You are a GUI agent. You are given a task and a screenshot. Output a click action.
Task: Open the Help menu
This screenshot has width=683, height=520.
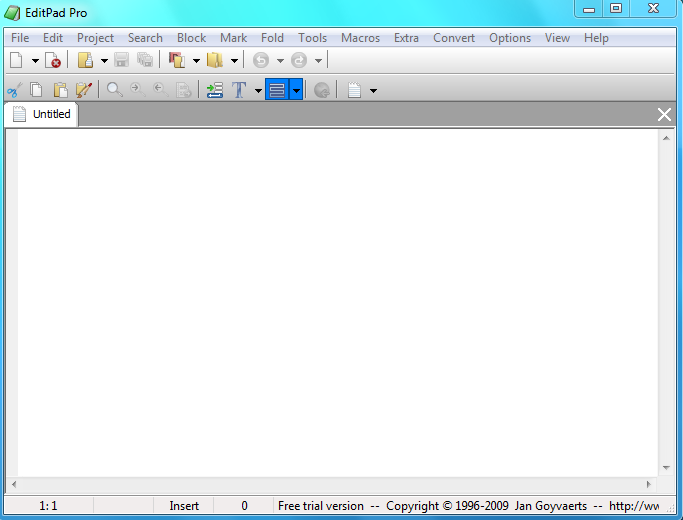click(x=596, y=38)
